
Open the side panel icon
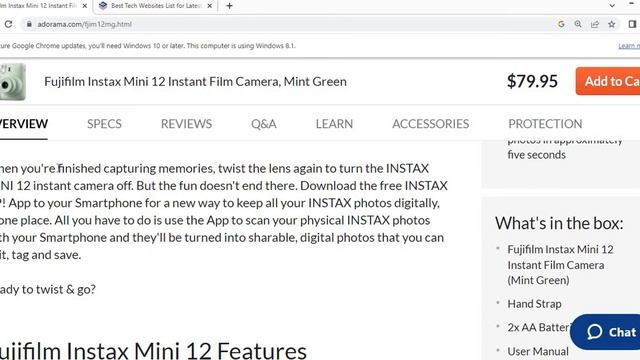click(x=632, y=24)
